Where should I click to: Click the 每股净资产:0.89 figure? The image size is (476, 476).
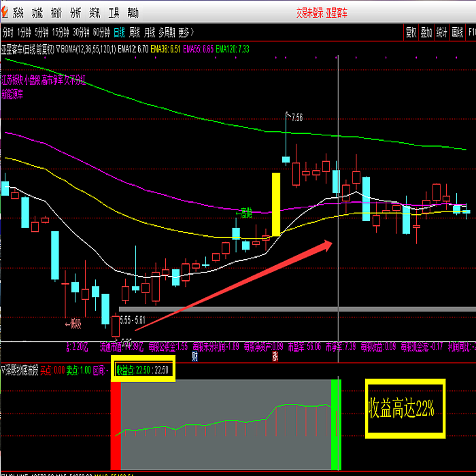coord(263,347)
